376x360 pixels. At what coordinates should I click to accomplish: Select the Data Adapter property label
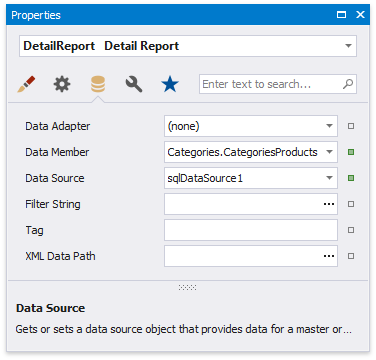[58, 126]
